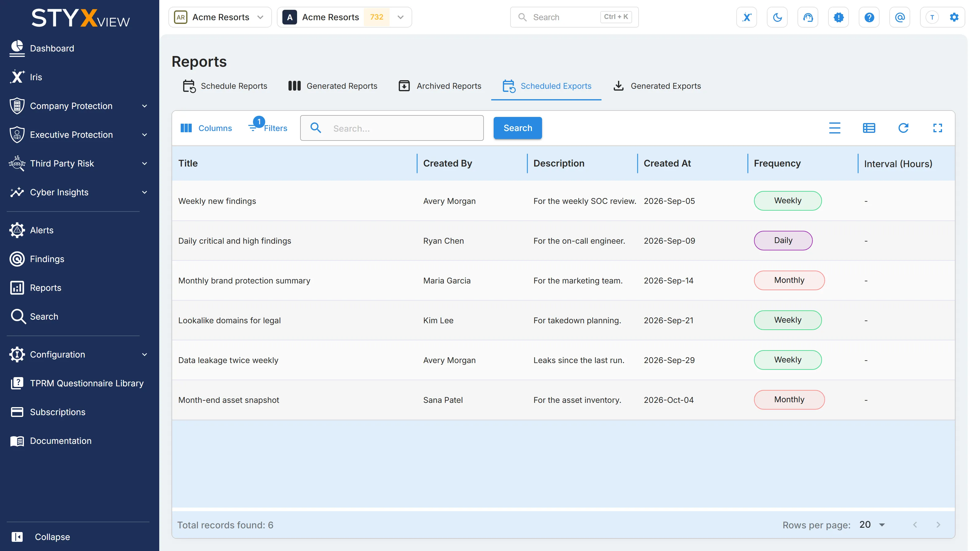Open the user avatar T icon
The image size is (980, 551).
tap(932, 17)
